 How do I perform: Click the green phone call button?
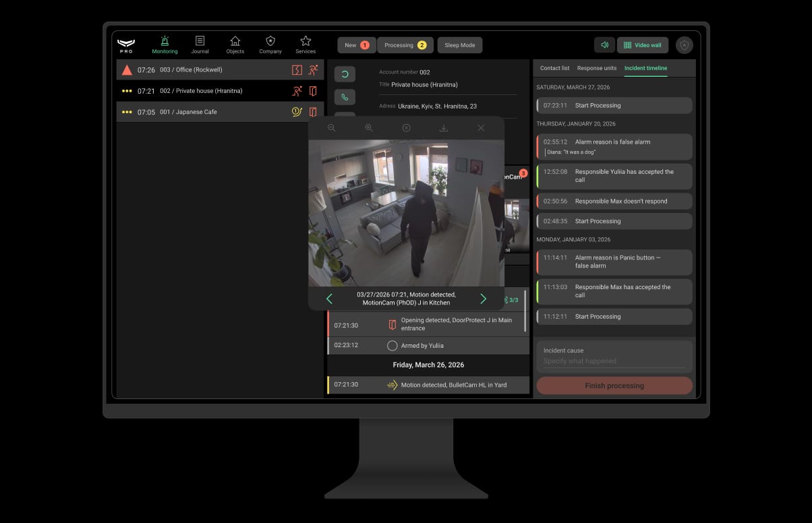tap(345, 97)
